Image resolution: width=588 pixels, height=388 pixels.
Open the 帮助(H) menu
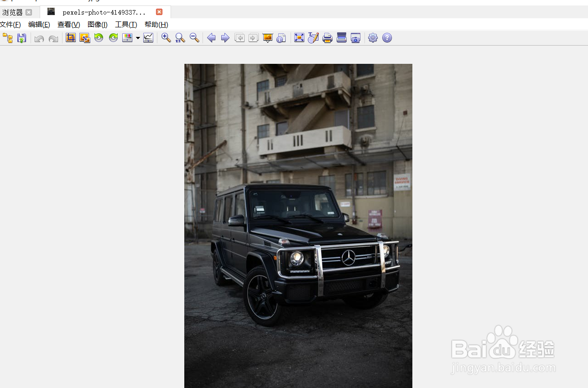[x=156, y=25]
